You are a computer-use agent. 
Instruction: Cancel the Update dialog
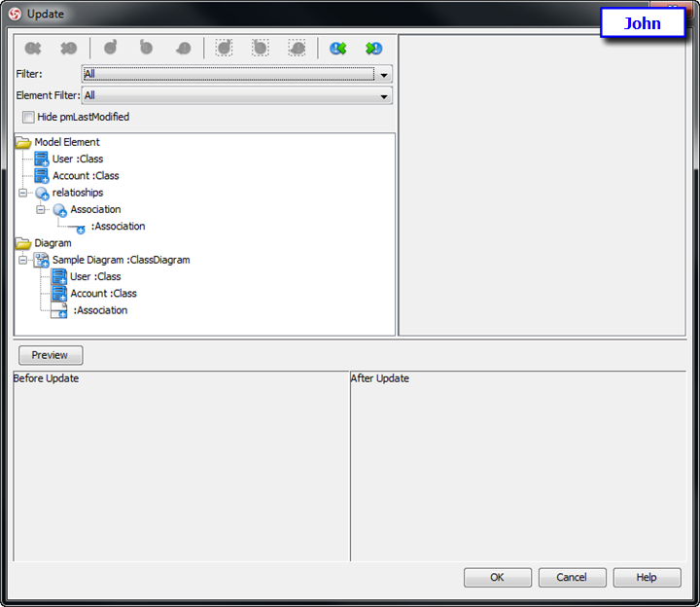(572, 578)
